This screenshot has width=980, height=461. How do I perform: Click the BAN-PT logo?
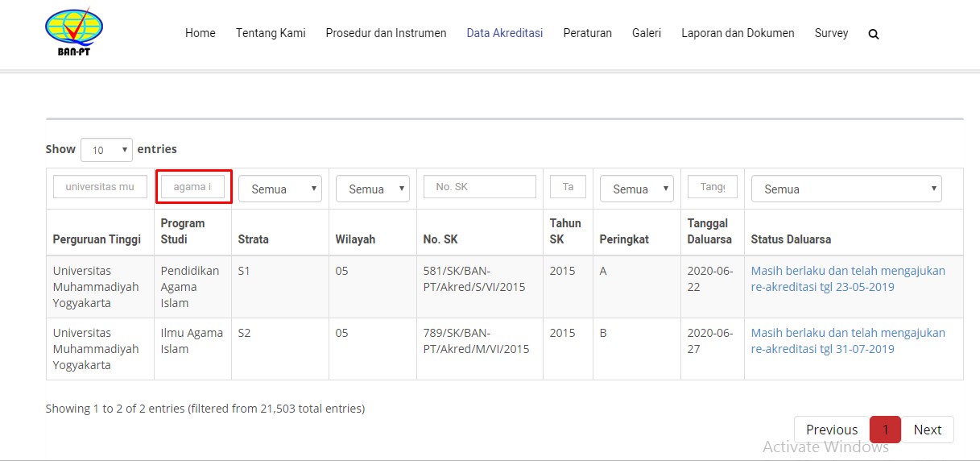74,34
